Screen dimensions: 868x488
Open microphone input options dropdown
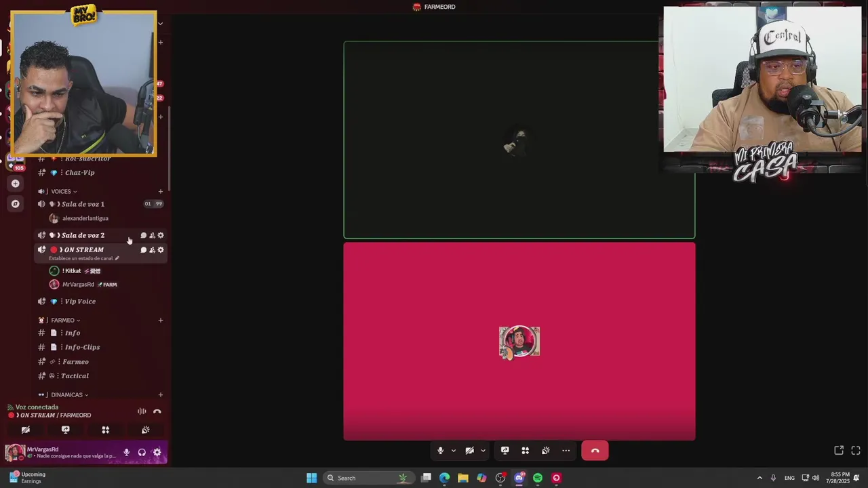[454, 451]
